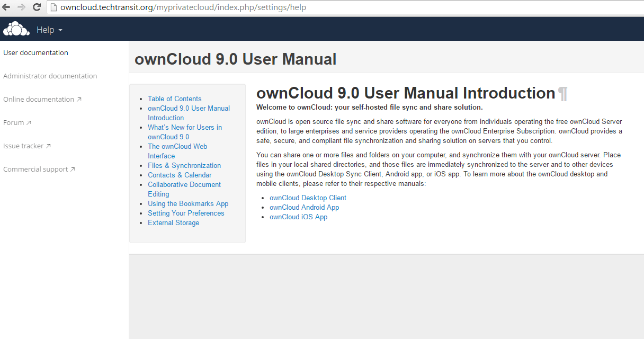This screenshot has height=339, width=644.
Task: Open ownCloud Android App link
Action: coord(304,207)
